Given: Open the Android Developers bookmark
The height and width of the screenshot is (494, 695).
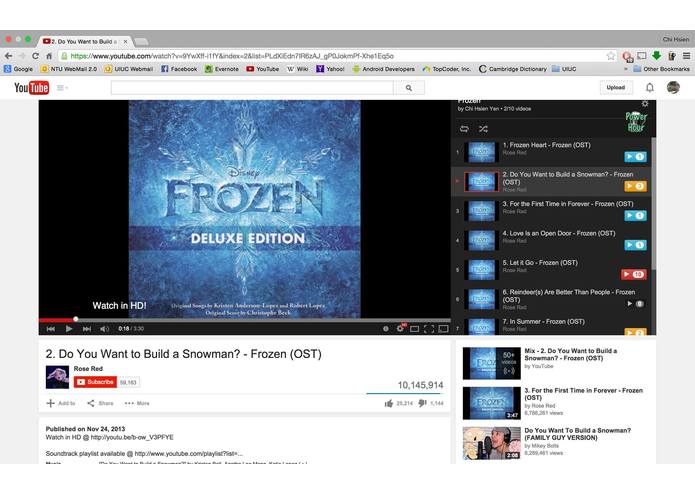Looking at the screenshot, I should tap(384, 69).
